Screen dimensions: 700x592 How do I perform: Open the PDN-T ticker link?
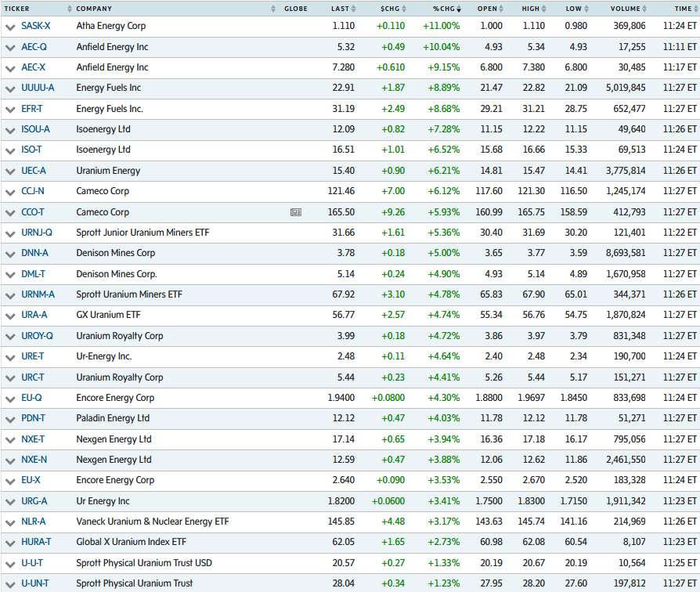point(33,418)
